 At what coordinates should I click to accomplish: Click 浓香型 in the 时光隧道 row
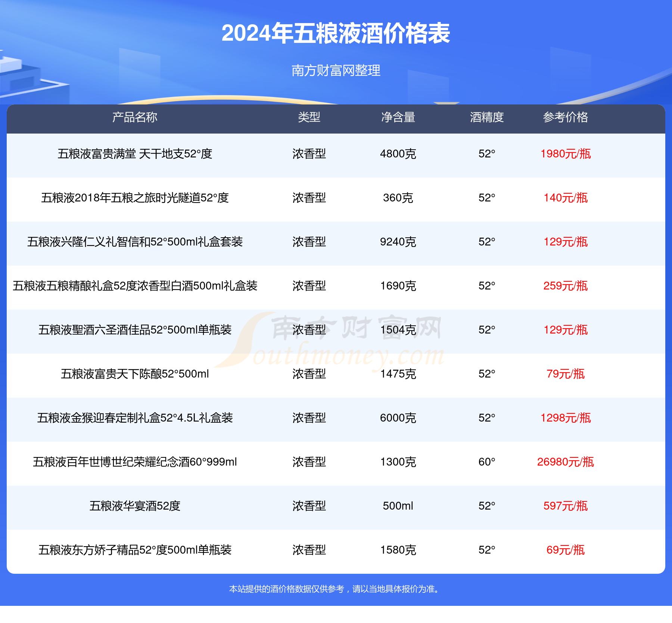[309, 198]
